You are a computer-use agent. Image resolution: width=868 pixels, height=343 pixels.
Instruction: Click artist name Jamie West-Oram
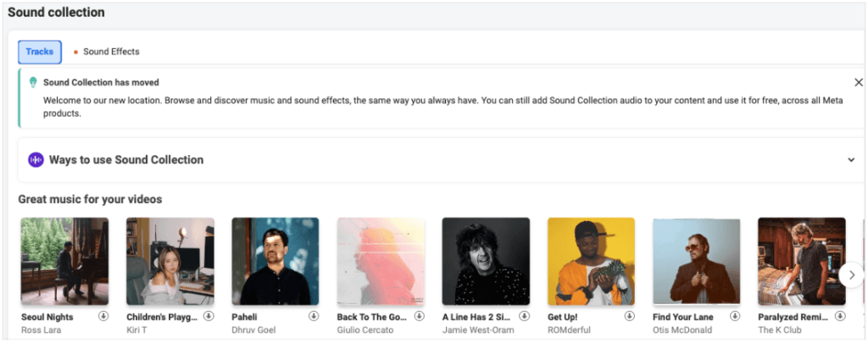(479, 329)
